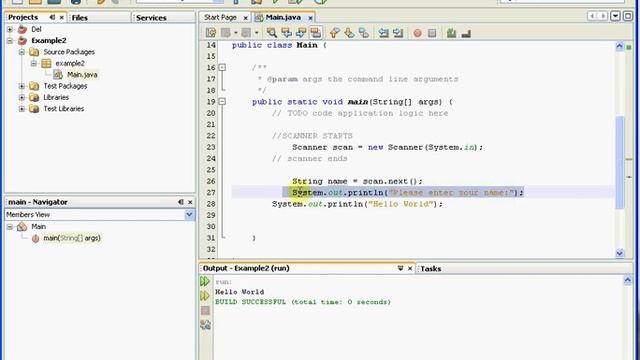Screen dimensions: 640x360
Task: Click the Uncomment code icon
Action: [466, 33]
